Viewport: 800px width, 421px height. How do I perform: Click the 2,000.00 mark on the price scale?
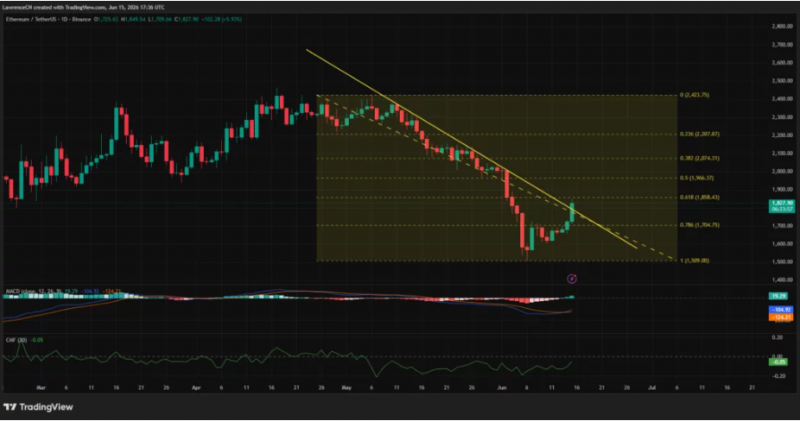coord(782,171)
